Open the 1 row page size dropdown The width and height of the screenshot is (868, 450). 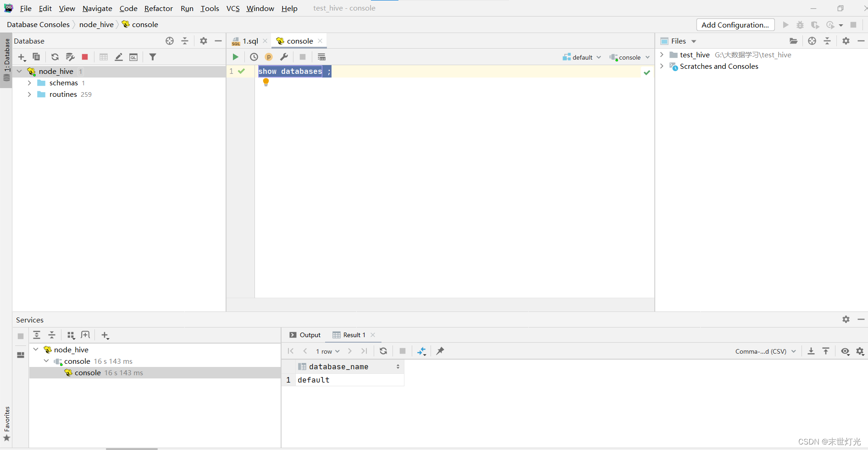(x=327, y=351)
